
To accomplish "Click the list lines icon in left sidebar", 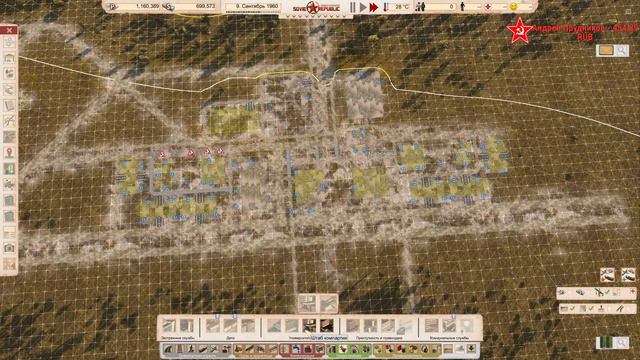I will point(9,232).
